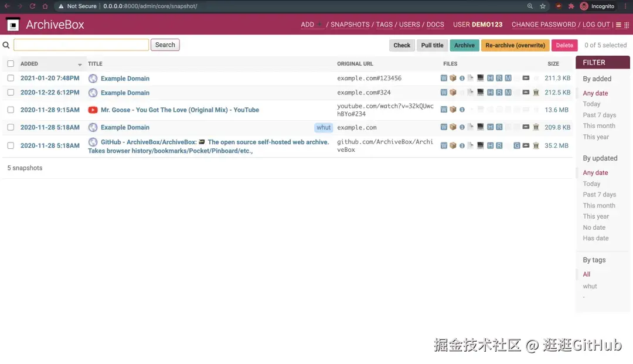Open DOCS in top navigation
Image resolution: width=633 pixels, height=364 pixels.
click(x=435, y=25)
